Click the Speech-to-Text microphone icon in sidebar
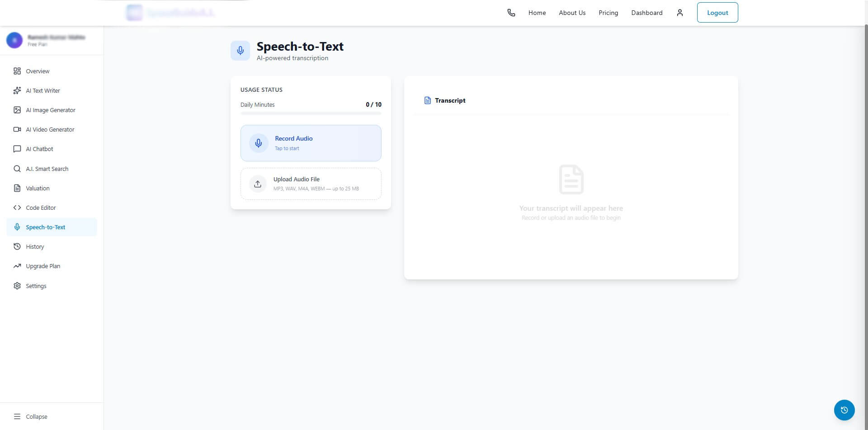This screenshot has height=430, width=868. [17, 227]
